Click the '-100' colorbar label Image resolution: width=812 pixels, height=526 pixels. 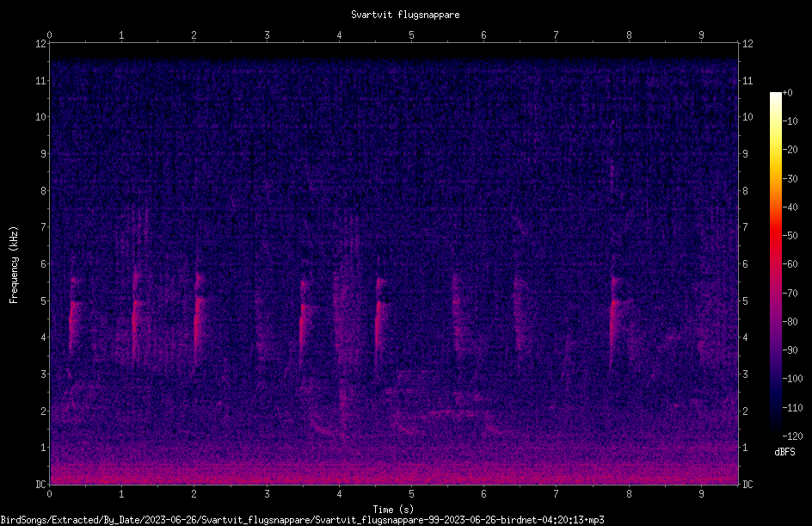tap(793, 379)
